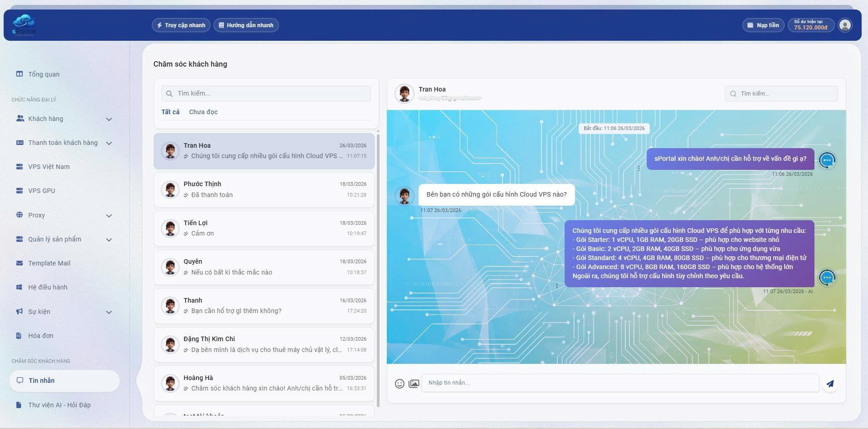Click the Thanh toán khách hàng card icon
Viewport: 868px width, 429px height.
(20, 142)
